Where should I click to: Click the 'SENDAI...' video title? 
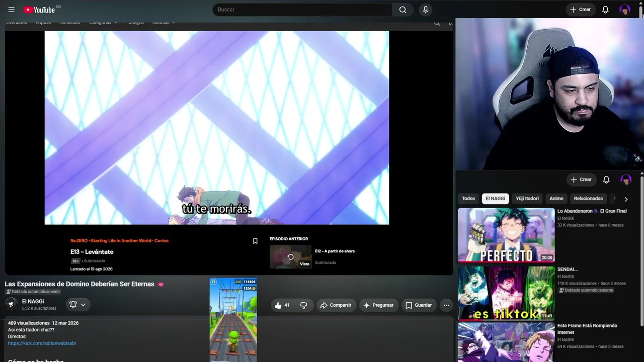pos(568,269)
